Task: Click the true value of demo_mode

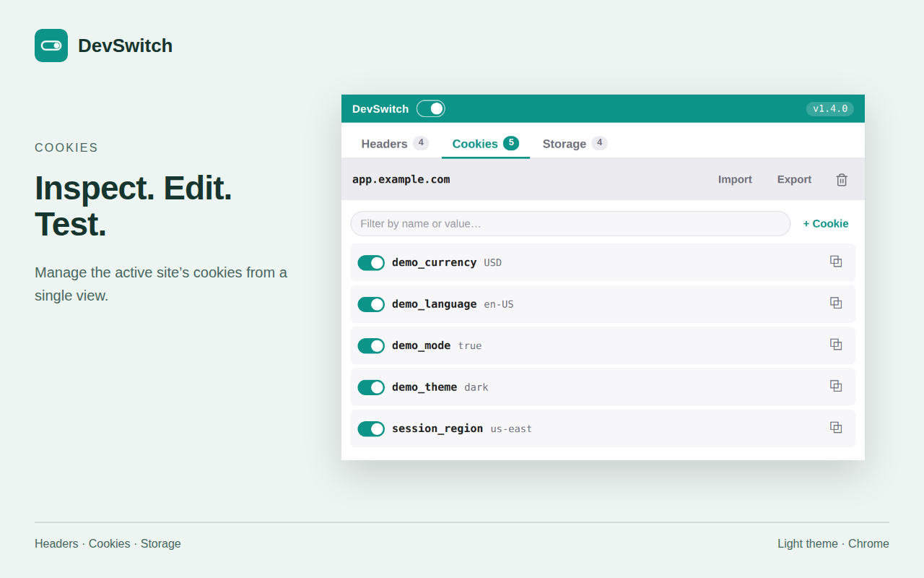Action: pos(470,346)
